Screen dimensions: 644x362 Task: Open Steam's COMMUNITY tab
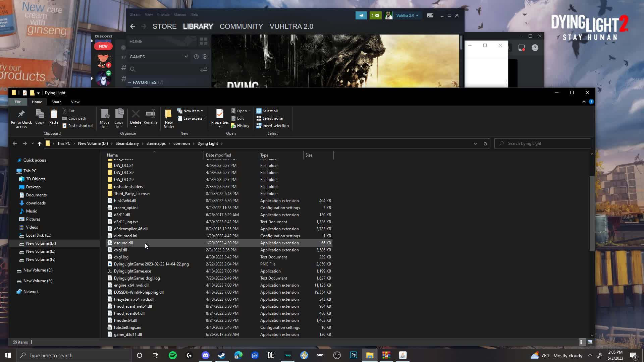coord(241,26)
